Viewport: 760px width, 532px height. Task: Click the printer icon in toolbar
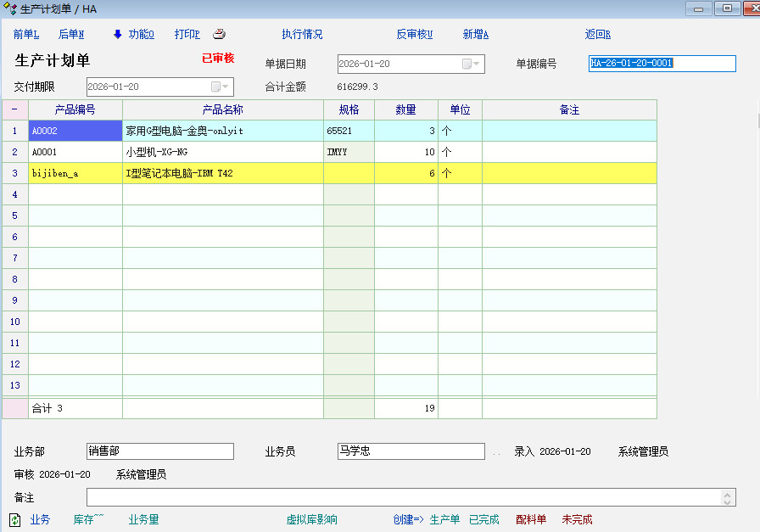219,35
